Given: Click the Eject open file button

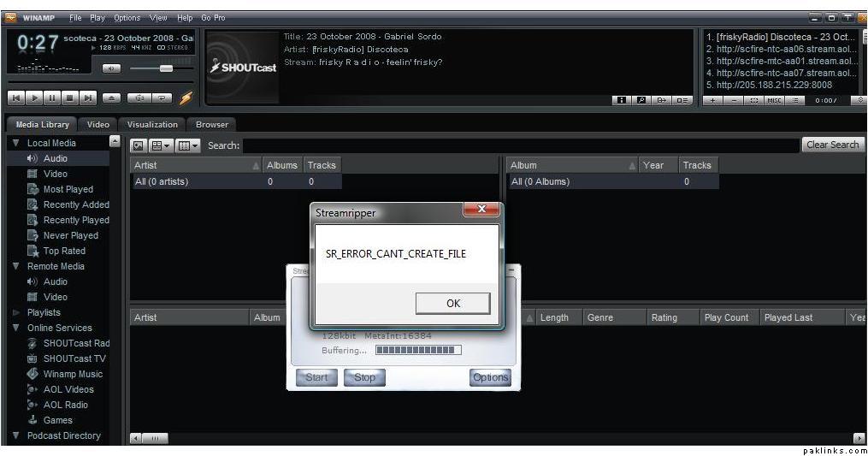Looking at the screenshot, I should (112, 98).
